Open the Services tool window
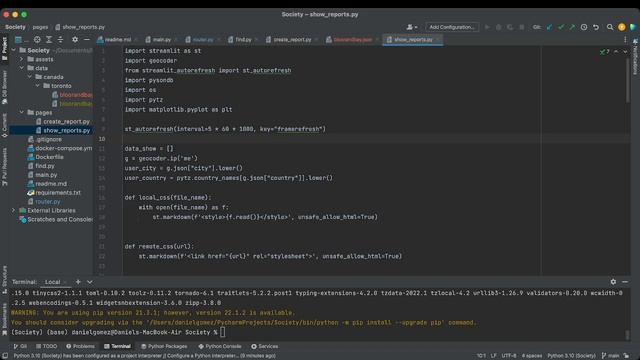 point(264,346)
